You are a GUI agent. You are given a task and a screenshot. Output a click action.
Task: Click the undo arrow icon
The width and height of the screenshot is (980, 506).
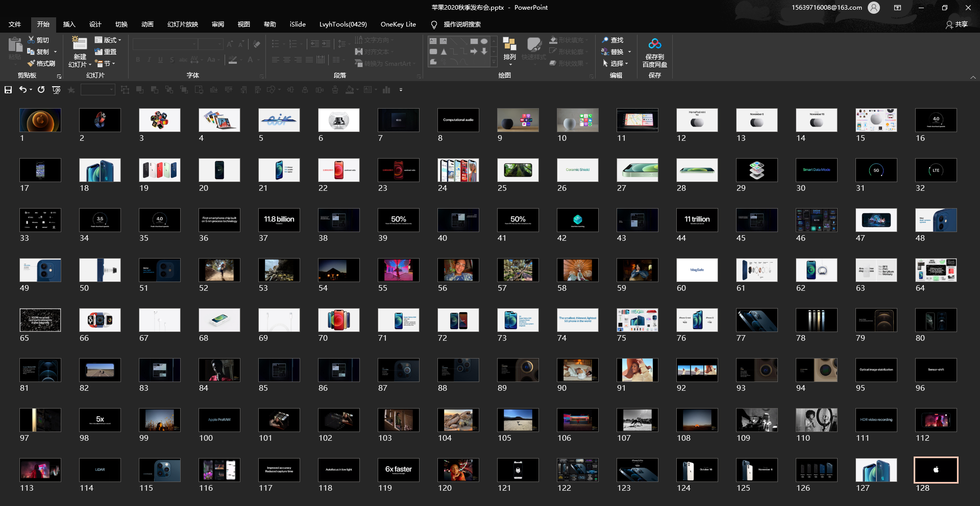pyautogui.click(x=23, y=90)
